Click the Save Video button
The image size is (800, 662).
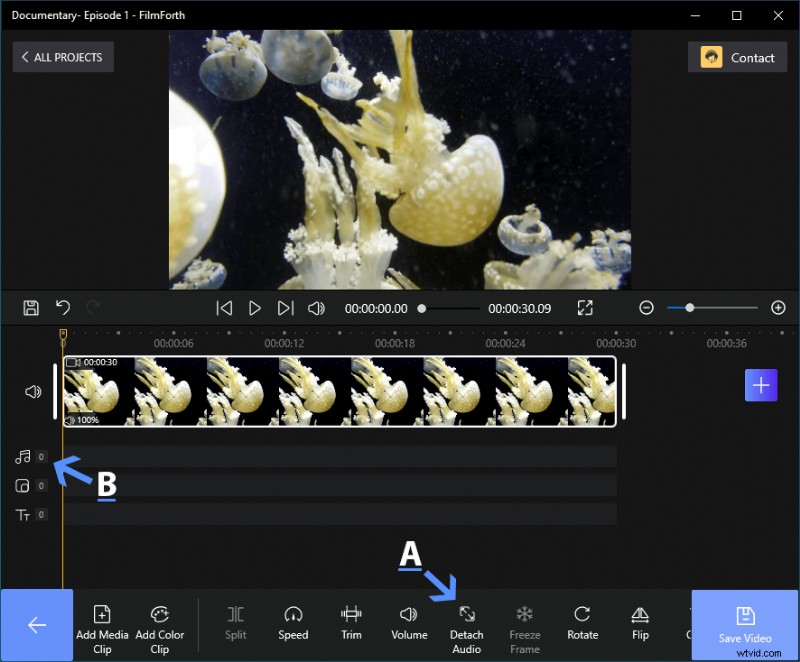744,624
